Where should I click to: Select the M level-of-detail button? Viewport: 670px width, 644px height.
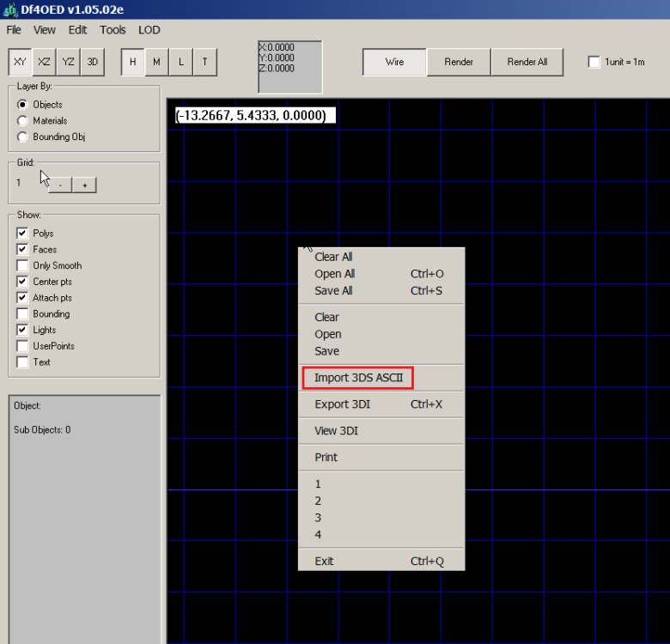coord(156,62)
